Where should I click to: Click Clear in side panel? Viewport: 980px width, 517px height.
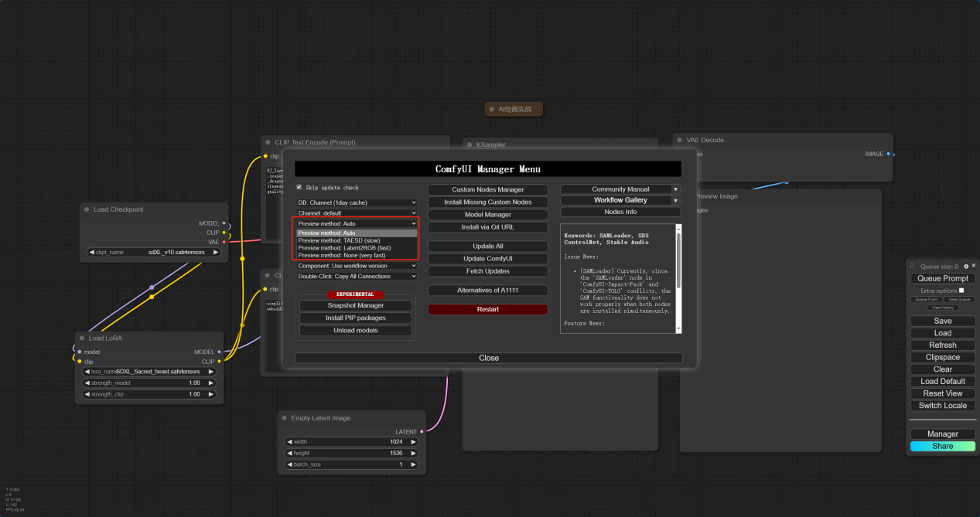pyautogui.click(x=943, y=369)
